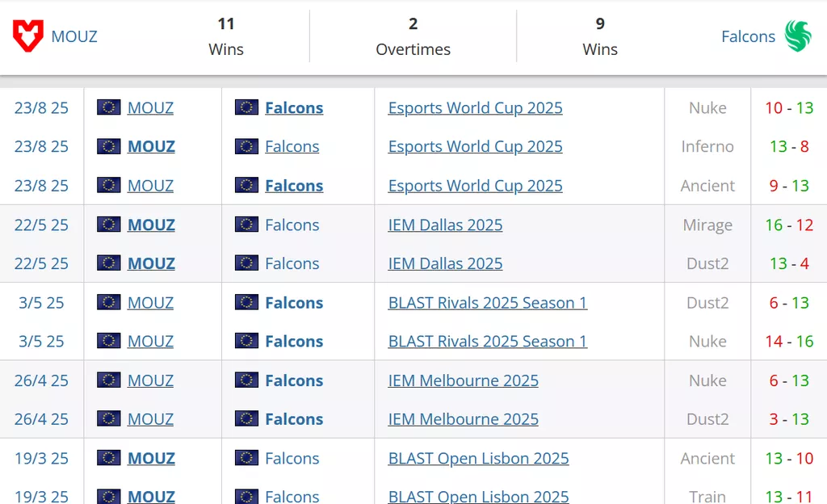The width and height of the screenshot is (827, 504).
Task: Open BLAST Rivals 2025 Season 1, Dust2 row
Action: tap(487, 302)
